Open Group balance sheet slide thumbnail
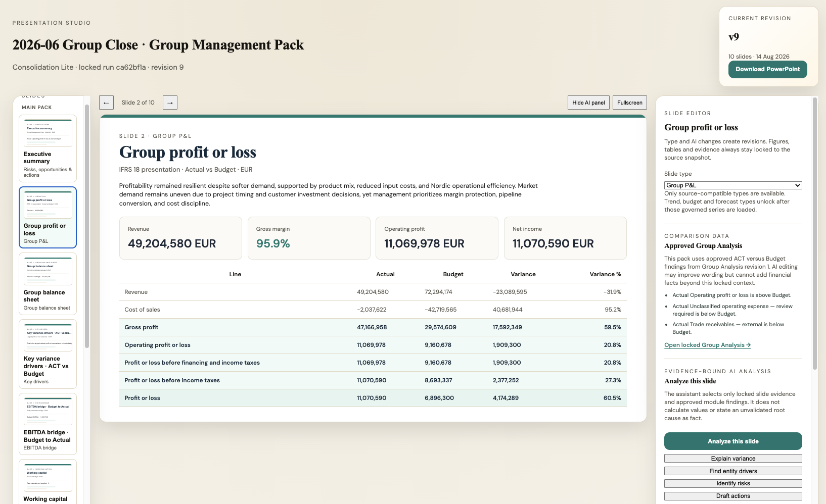 [x=48, y=284]
